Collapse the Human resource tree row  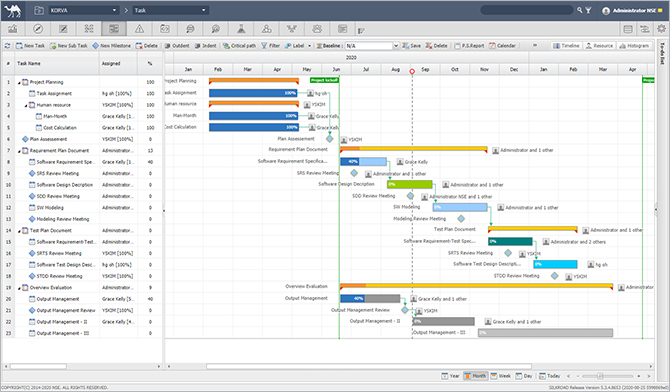point(26,105)
